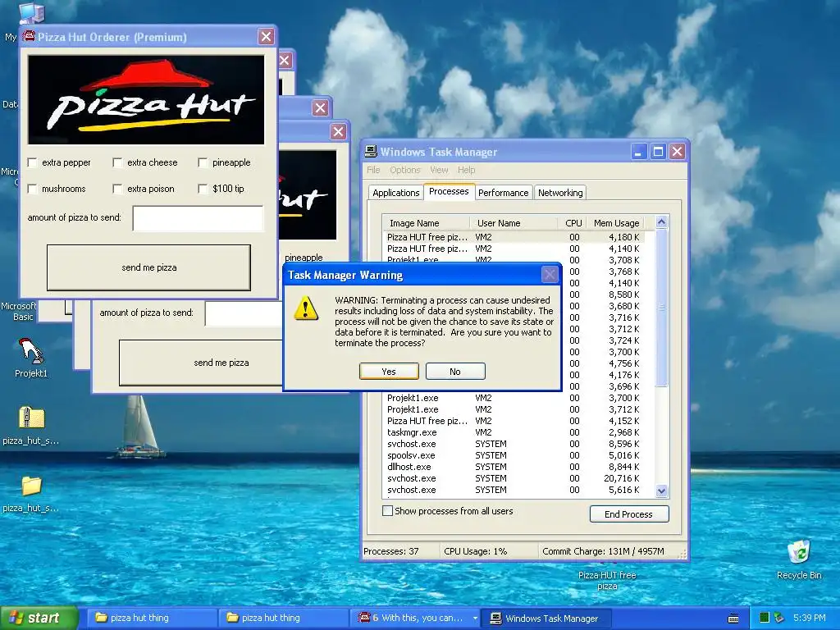The height and width of the screenshot is (630, 840).
Task: Click process list scroll up arrow
Action: (662, 221)
